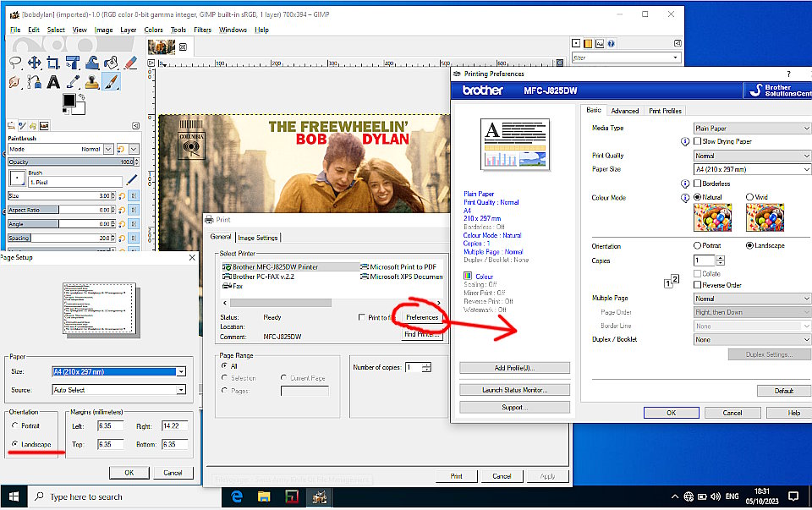Open the Page Setup paper Source dropdown

click(118, 390)
